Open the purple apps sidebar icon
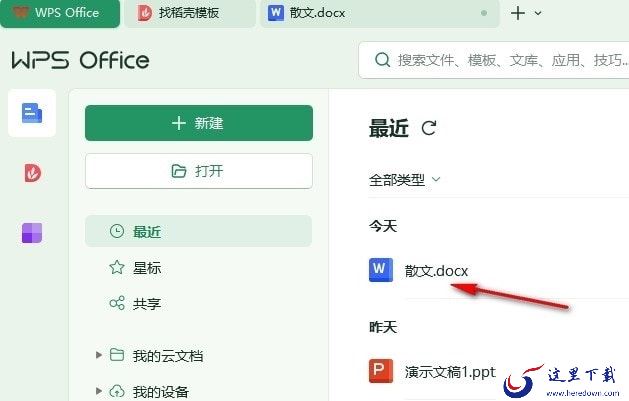The image size is (629, 401). point(32,233)
